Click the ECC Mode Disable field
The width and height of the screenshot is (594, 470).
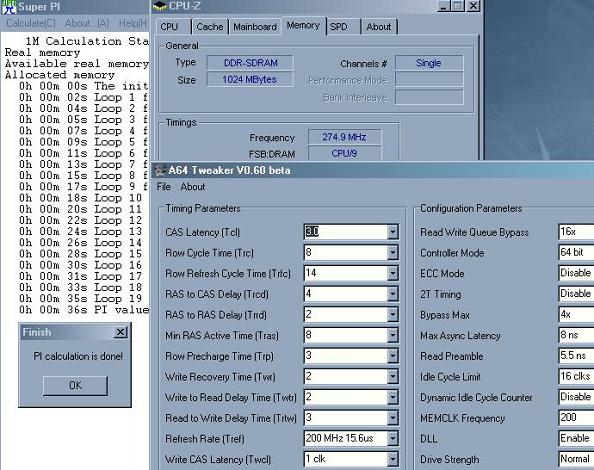pos(576,273)
